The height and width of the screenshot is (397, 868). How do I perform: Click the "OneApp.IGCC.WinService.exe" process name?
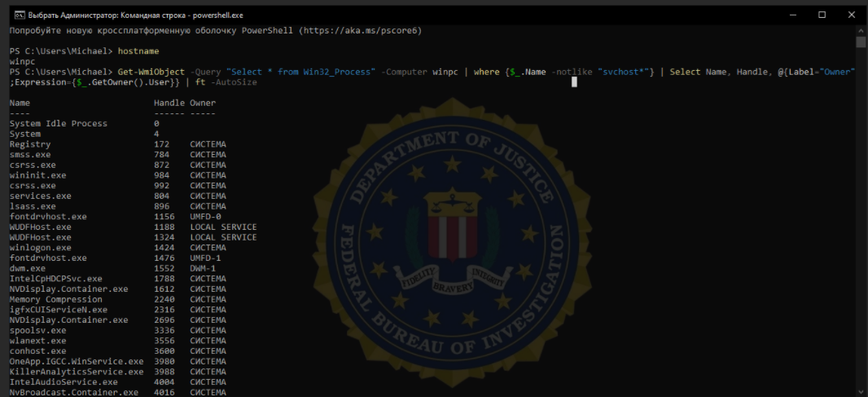(77, 361)
